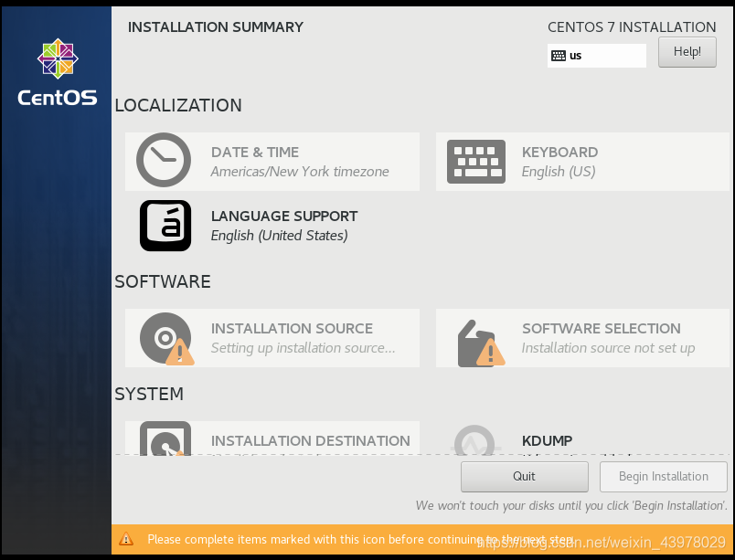This screenshot has height=560, width=735.
Task: Click 'Americas/New York timezone' text
Action: click(x=300, y=172)
